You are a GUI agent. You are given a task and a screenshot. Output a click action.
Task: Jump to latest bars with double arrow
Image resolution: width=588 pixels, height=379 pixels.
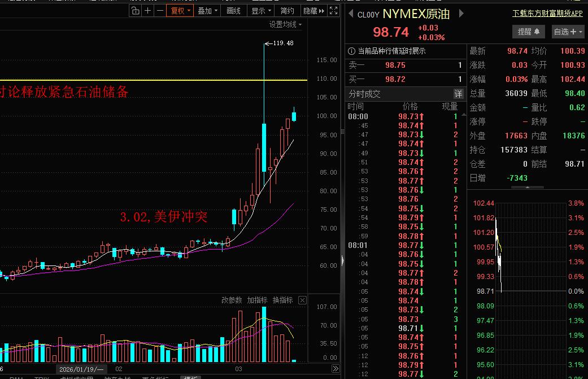[336, 368]
